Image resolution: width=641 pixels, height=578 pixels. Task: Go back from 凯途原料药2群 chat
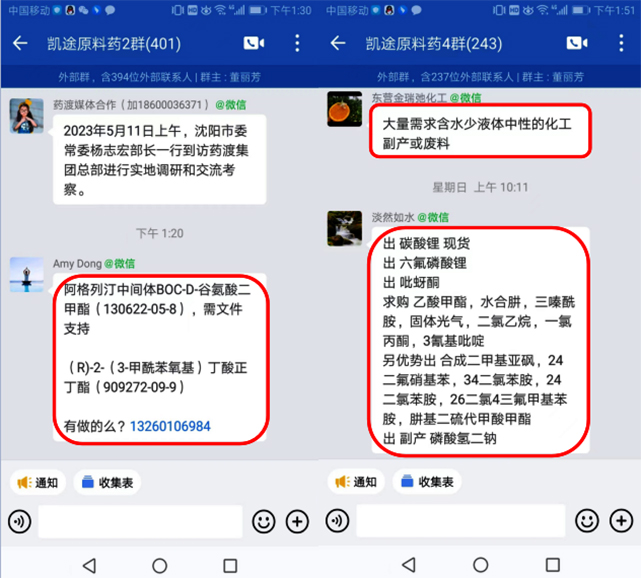point(20,43)
